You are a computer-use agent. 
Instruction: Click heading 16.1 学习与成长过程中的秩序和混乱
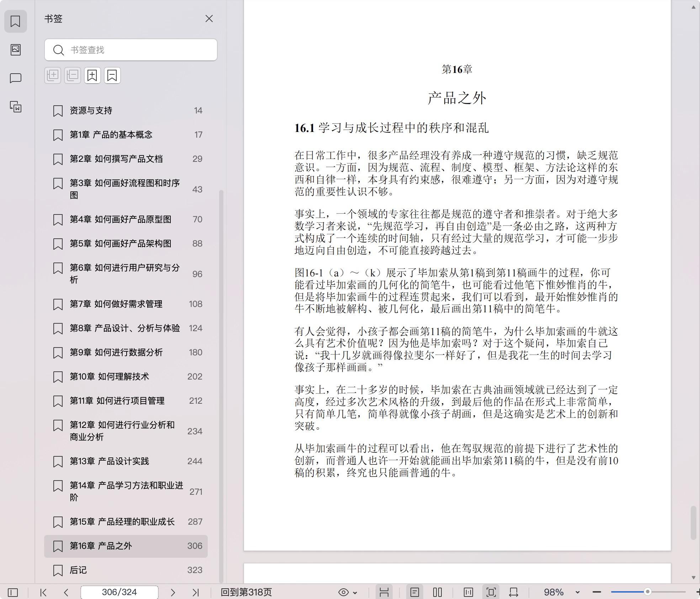(392, 128)
